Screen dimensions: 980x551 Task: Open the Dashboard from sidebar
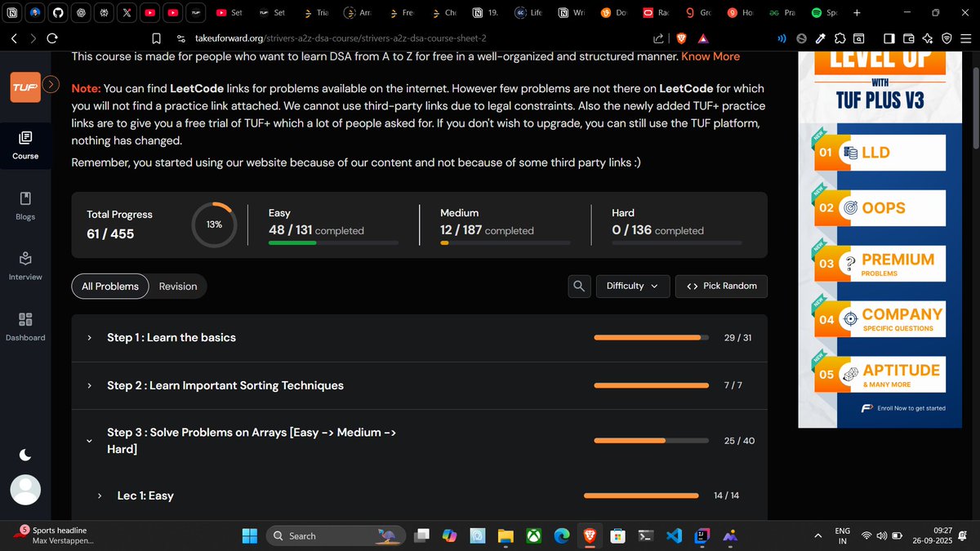click(x=25, y=327)
